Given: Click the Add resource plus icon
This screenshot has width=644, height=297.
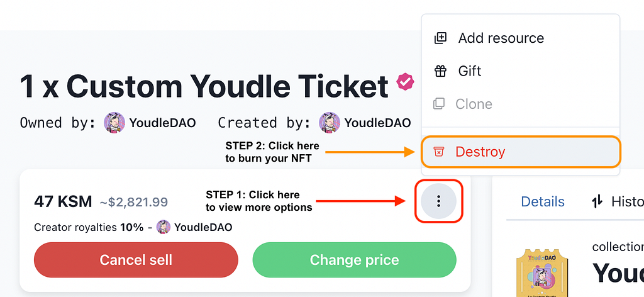Looking at the screenshot, I should (x=440, y=38).
